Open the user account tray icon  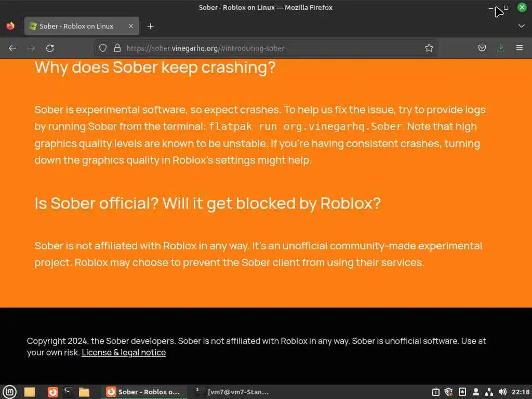tap(476, 392)
